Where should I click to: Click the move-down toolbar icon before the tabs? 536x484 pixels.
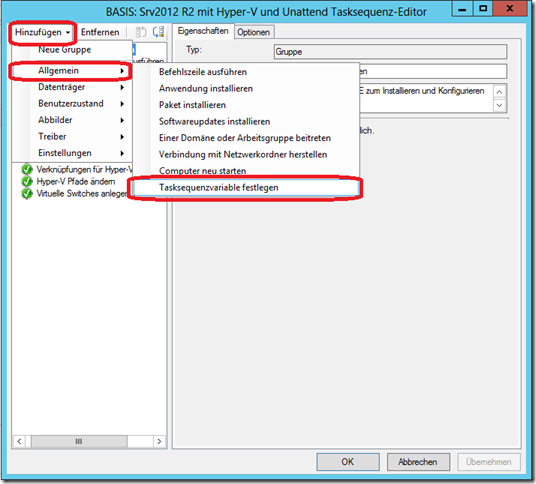(x=158, y=32)
